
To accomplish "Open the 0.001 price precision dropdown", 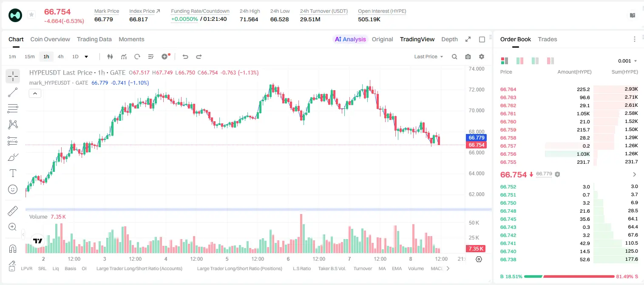I will (627, 61).
